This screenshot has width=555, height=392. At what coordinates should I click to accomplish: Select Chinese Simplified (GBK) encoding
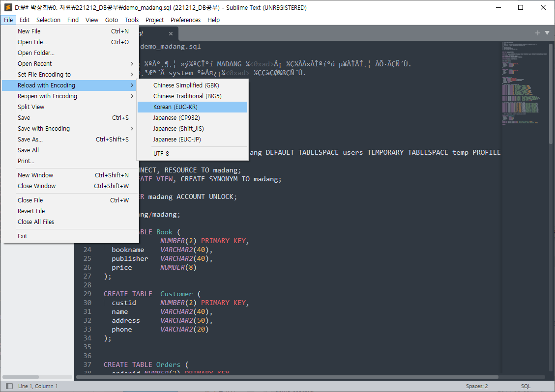(x=192, y=85)
